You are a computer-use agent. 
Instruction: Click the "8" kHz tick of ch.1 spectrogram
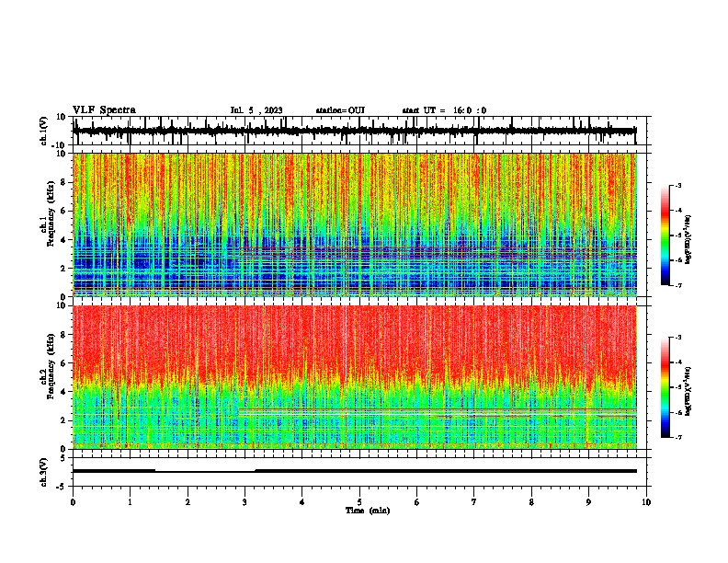(64, 182)
